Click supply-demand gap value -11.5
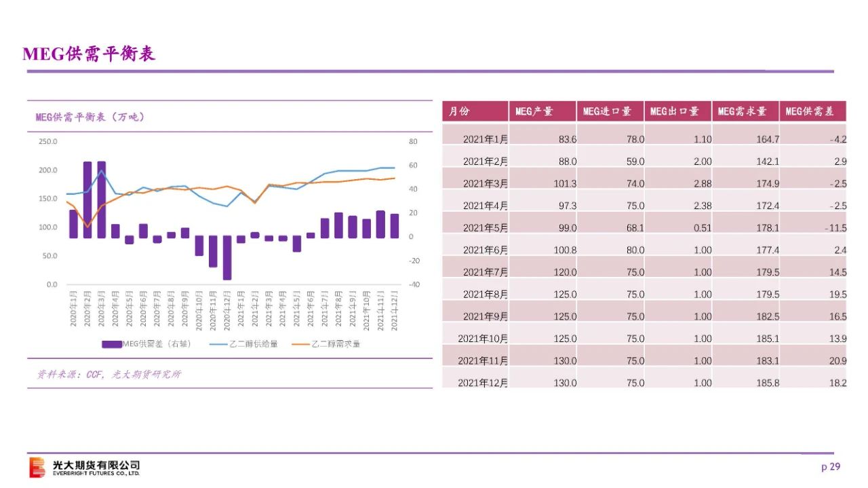The width and height of the screenshot is (868, 488). pos(836,228)
